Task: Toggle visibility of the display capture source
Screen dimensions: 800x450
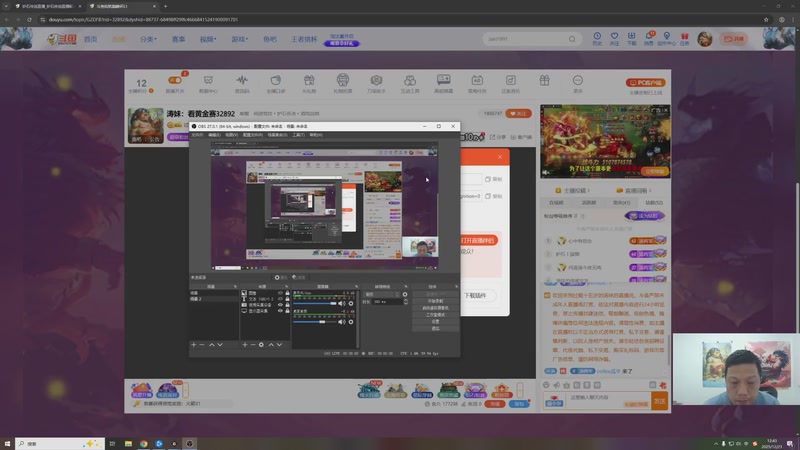Action: (x=280, y=311)
